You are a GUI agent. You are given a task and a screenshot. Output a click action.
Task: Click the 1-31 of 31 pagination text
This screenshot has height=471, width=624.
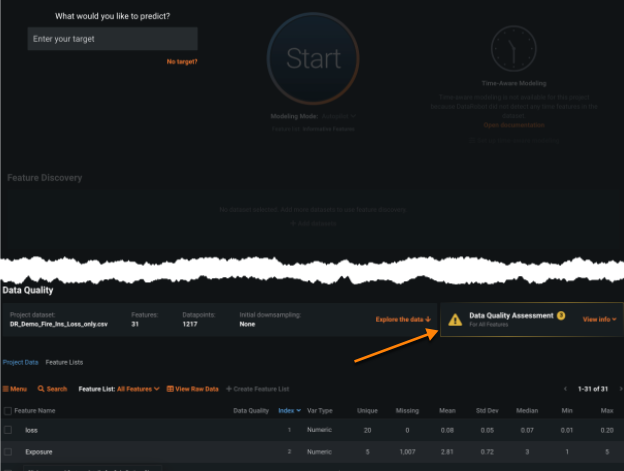[593, 389]
